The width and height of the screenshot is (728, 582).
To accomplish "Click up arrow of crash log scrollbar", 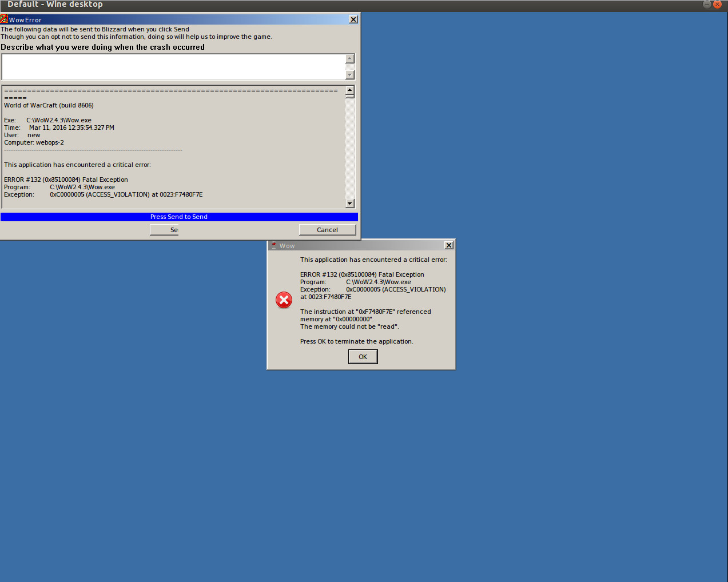I will point(350,90).
